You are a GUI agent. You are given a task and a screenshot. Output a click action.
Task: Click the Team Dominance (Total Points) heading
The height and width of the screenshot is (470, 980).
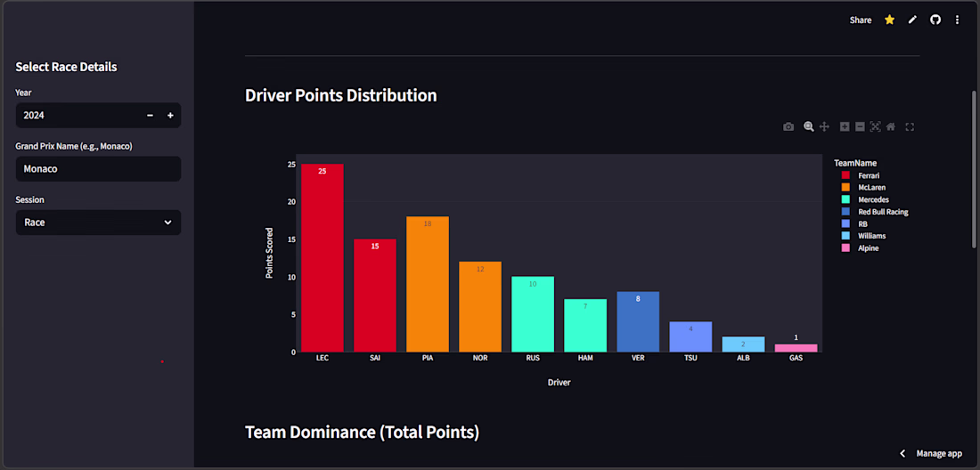pyautogui.click(x=362, y=432)
